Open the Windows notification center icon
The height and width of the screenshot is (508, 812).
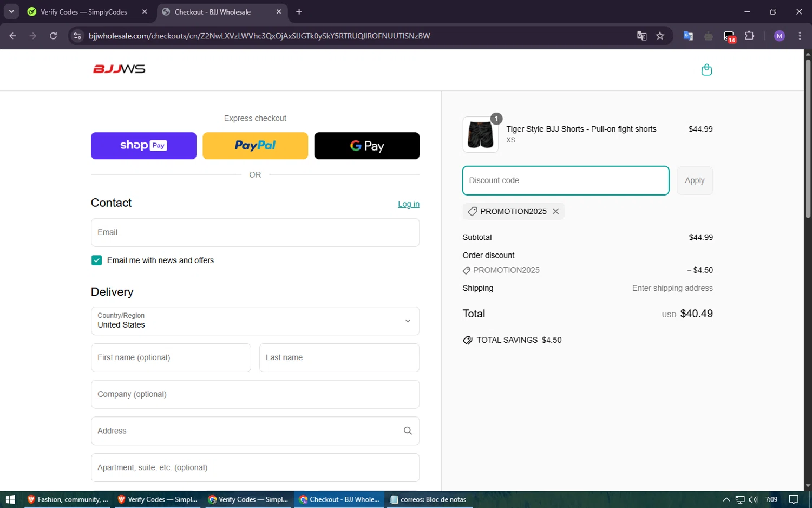pos(794,499)
